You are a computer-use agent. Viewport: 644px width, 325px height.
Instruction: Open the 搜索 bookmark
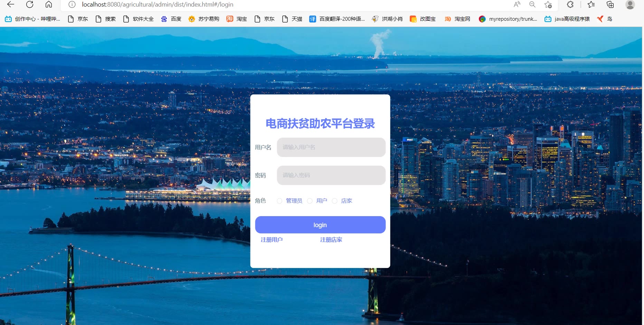105,19
